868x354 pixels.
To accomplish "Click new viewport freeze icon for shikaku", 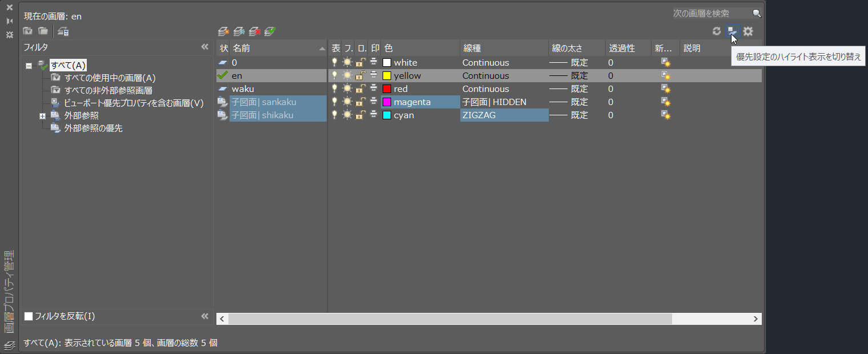I will click(x=665, y=115).
